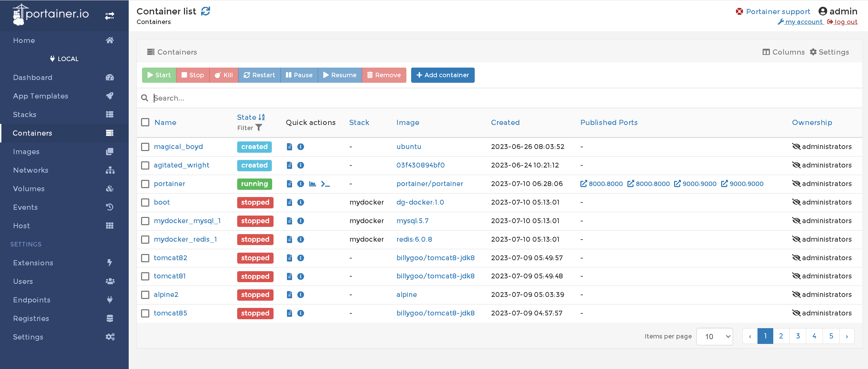This screenshot has width=868, height=369.
Task: Open Images in the sidebar
Action: 64,151
